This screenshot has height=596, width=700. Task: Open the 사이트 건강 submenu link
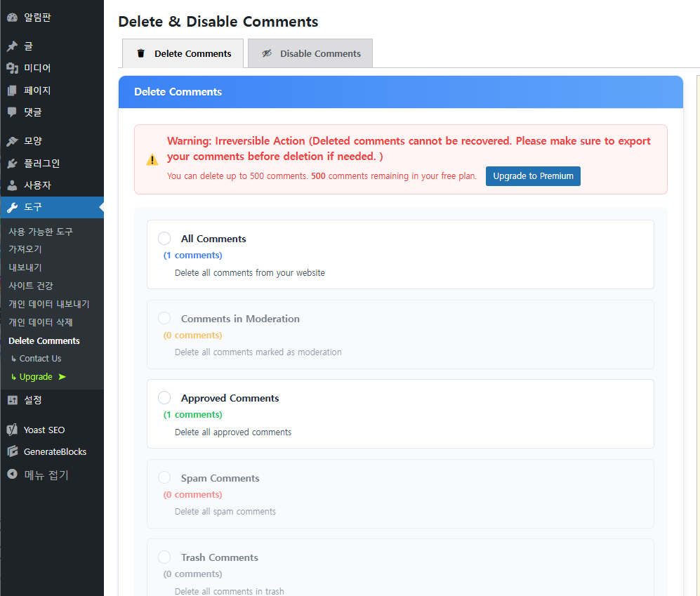[31, 286]
